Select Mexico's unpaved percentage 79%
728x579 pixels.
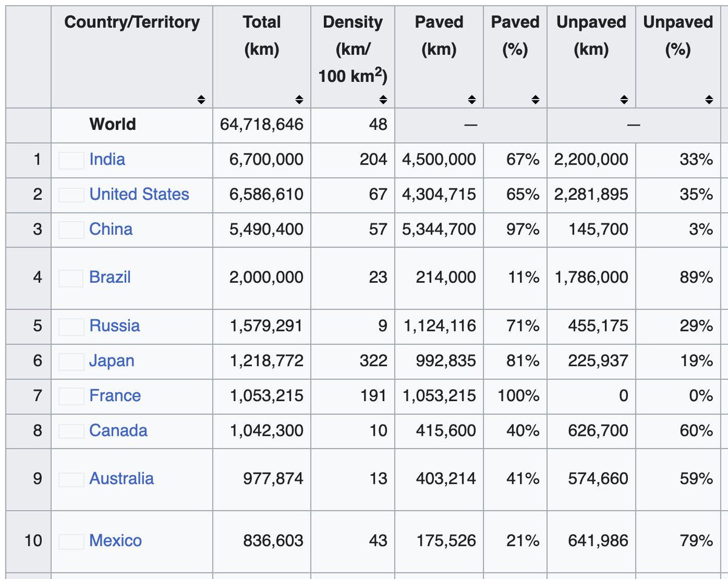coord(696,541)
